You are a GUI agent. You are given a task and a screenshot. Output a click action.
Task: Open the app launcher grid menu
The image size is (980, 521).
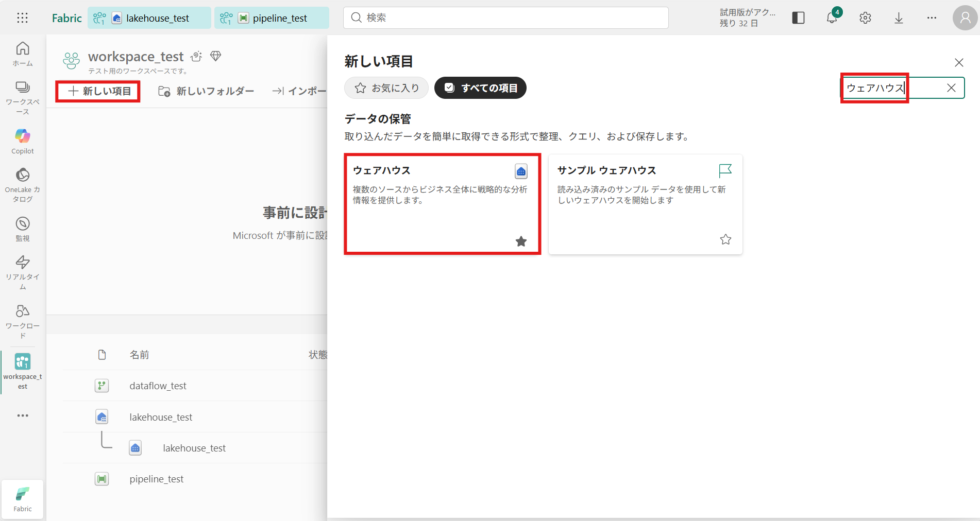click(22, 18)
